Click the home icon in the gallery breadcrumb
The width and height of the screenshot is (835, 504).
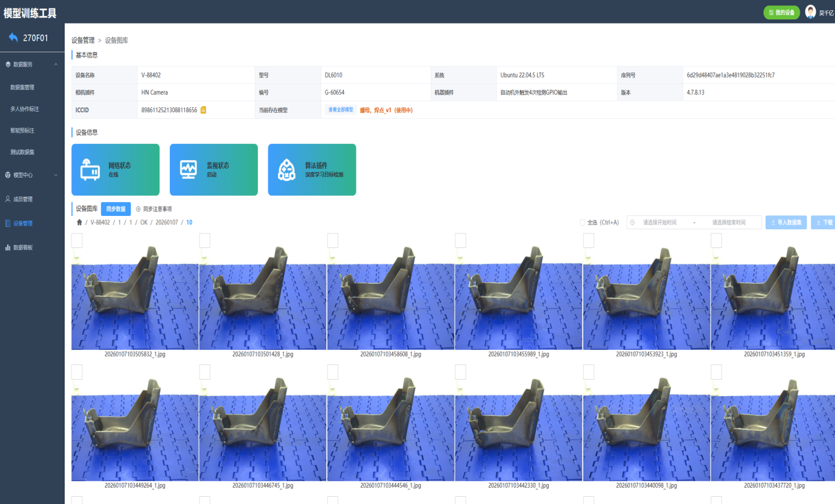[x=79, y=223]
